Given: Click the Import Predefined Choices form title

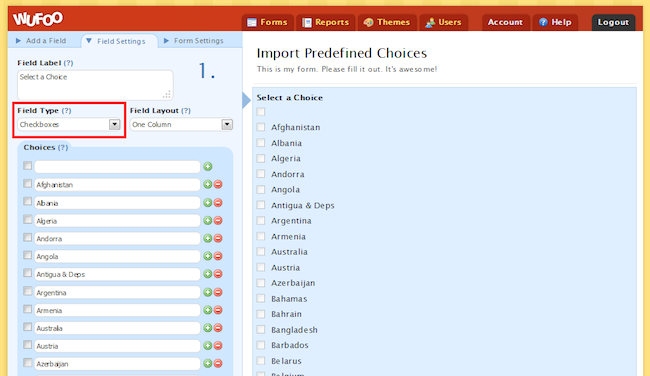Looking at the screenshot, I should point(342,53).
